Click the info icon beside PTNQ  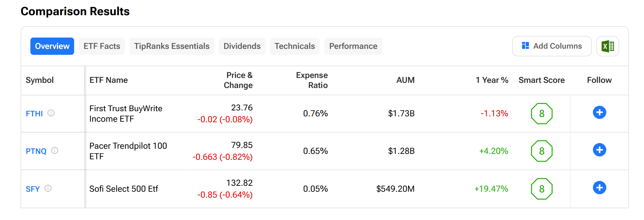pos(55,151)
